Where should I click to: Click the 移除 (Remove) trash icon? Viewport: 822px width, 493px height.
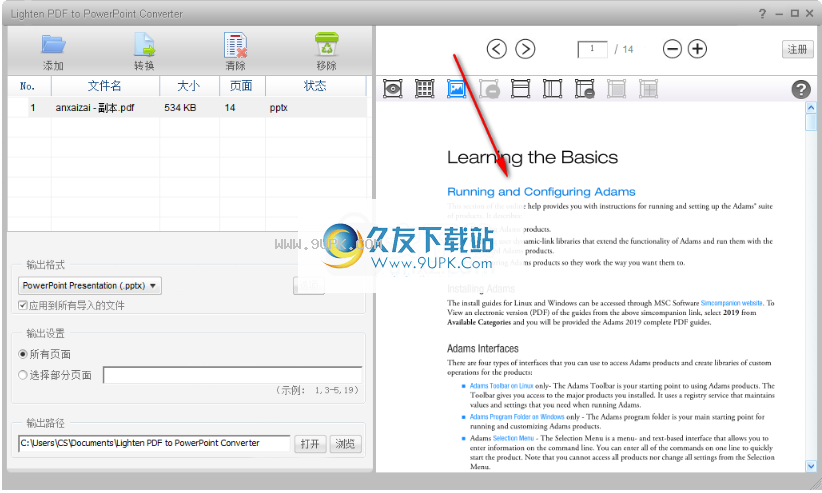(327, 45)
